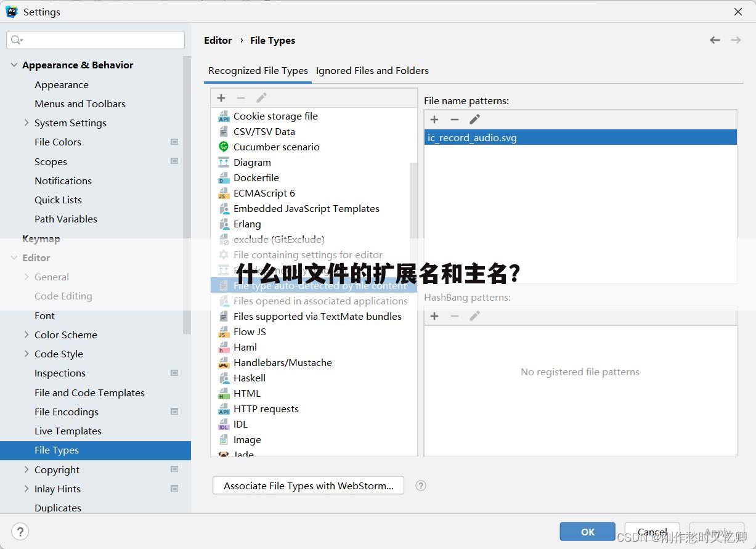Open Live Templates settings
Viewport: 756px width, 549px height.
coord(68,431)
